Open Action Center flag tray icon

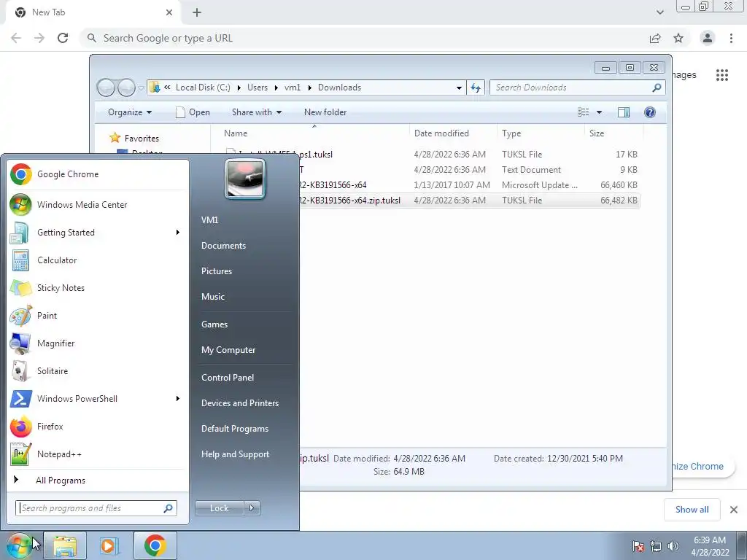pyautogui.click(x=638, y=546)
